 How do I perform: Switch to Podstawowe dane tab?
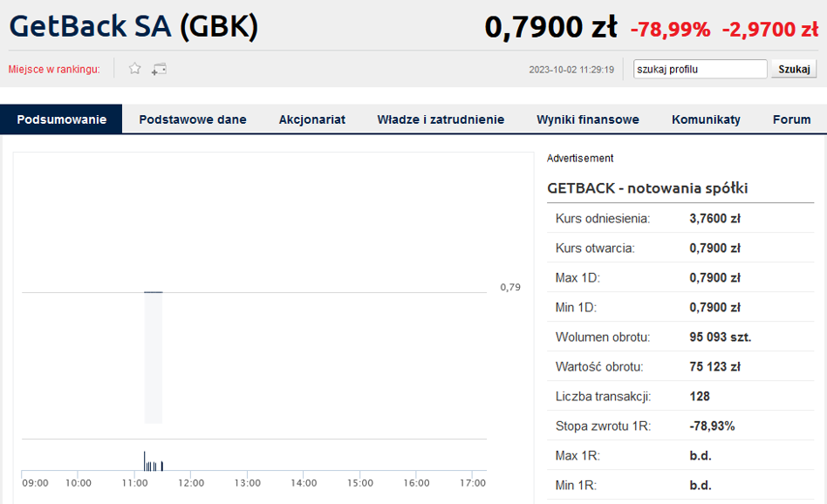193,119
